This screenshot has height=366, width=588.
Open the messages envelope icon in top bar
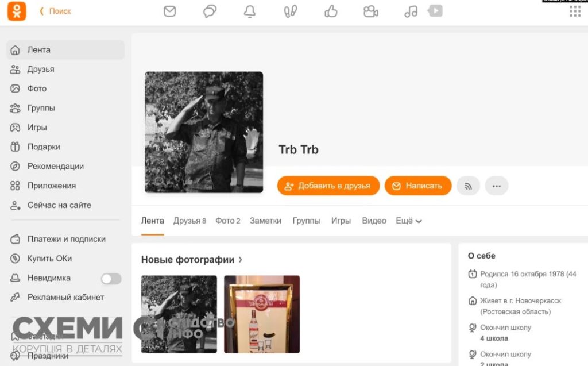pyautogui.click(x=169, y=11)
